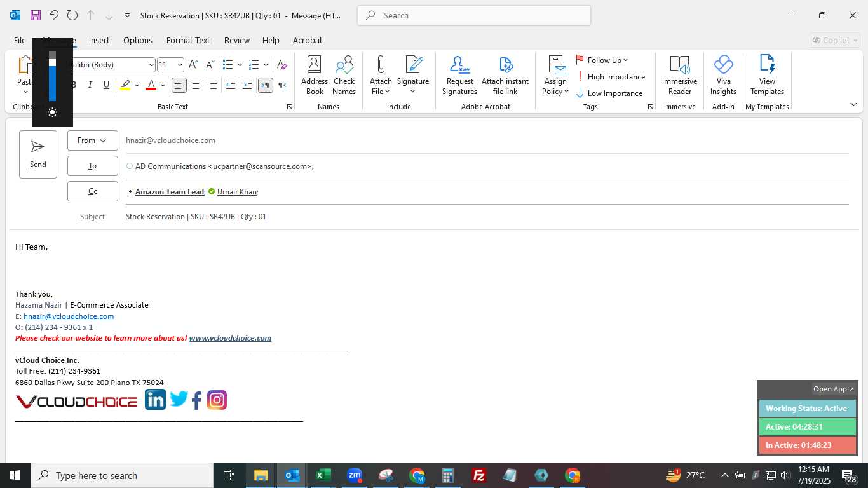The height and width of the screenshot is (488, 868).
Task: Click hnazir@vcloudchoice.com email link
Action: (69, 316)
